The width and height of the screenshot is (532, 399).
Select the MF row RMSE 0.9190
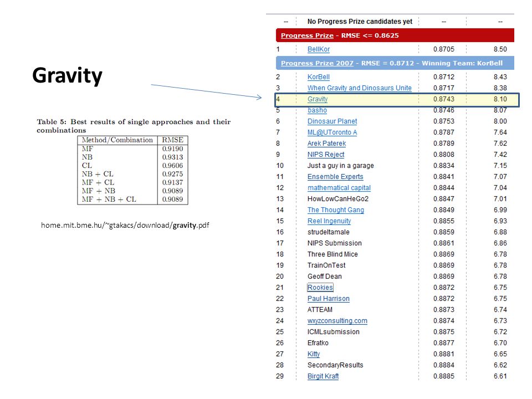click(x=173, y=149)
